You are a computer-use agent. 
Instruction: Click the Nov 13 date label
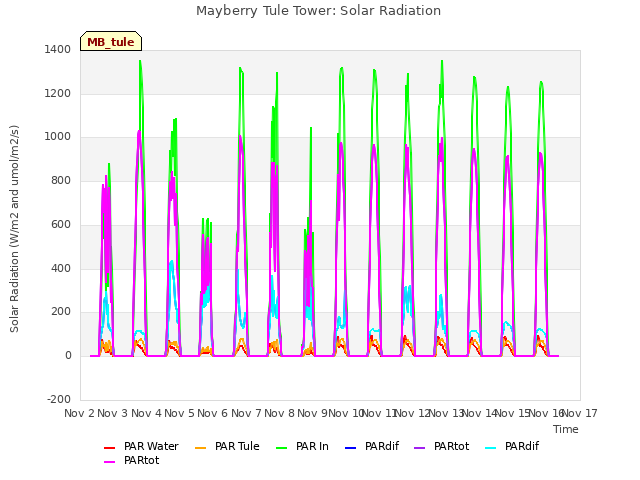tap(446, 413)
